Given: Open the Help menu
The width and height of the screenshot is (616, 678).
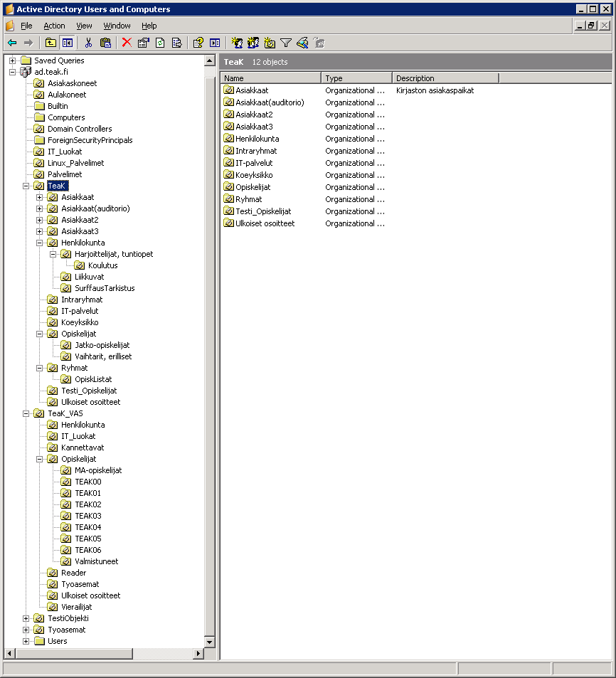Looking at the screenshot, I should (149, 26).
